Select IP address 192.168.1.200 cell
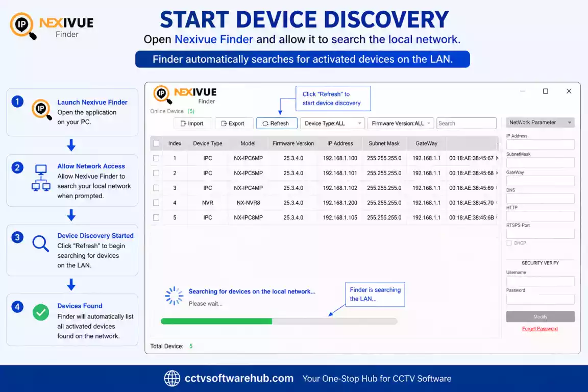This screenshot has height=392, width=588. tap(340, 203)
